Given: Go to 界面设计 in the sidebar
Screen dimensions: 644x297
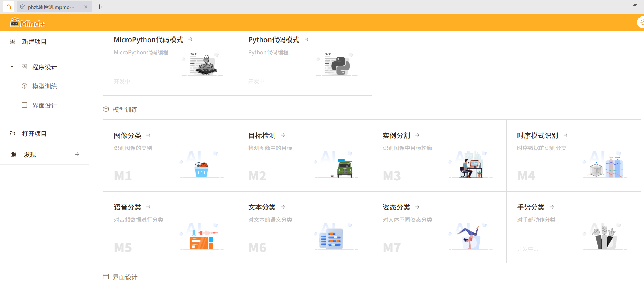Looking at the screenshot, I should pyautogui.click(x=44, y=105).
